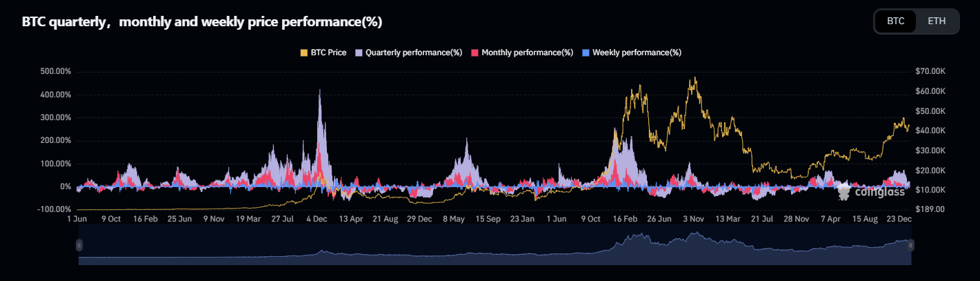Viewport: 980px width, 281px height.
Task: Click the yellow BTC Price legend swatch
Action: pyautogui.click(x=303, y=52)
